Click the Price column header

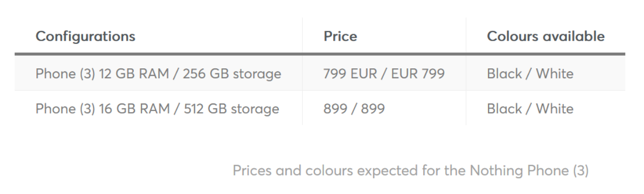[x=340, y=36]
